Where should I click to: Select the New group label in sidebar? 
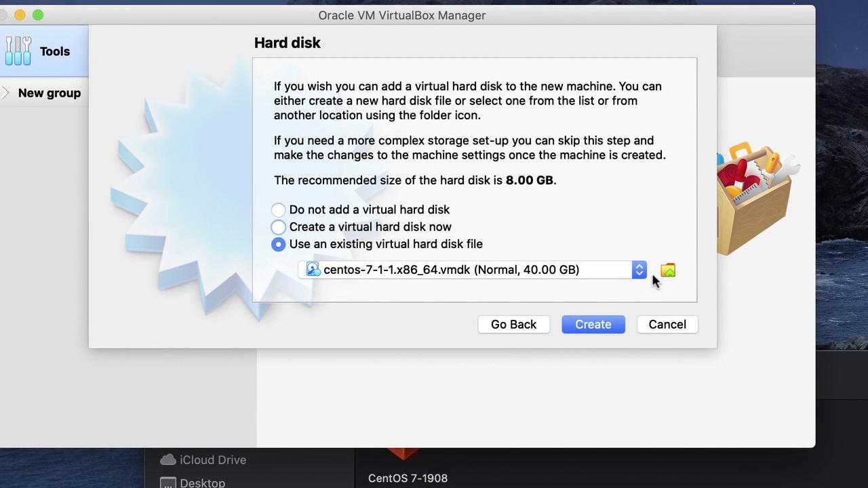pyautogui.click(x=50, y=93)
